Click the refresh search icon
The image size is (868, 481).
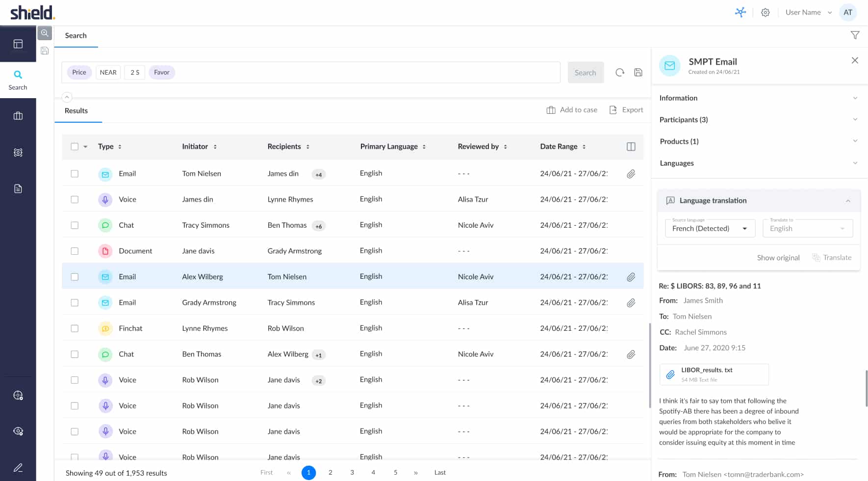click(x=620, y=73)
